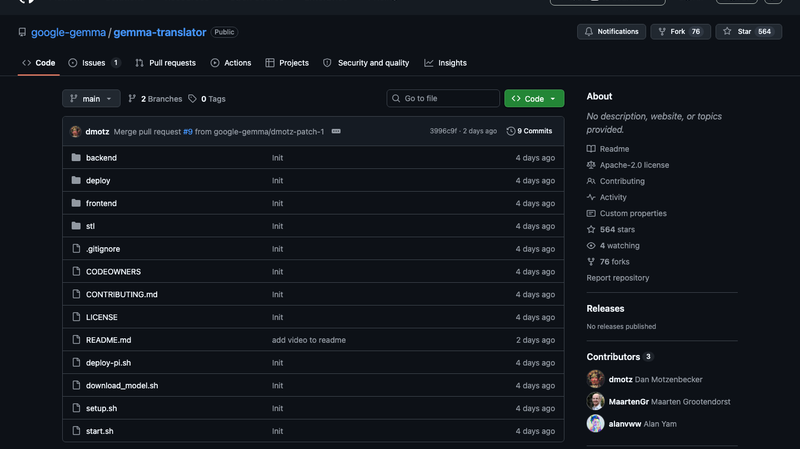The height and width of the screenshot is (449, 800).
Task: Click alanvww contributor avatar
Action: click(x=595, y=423)
